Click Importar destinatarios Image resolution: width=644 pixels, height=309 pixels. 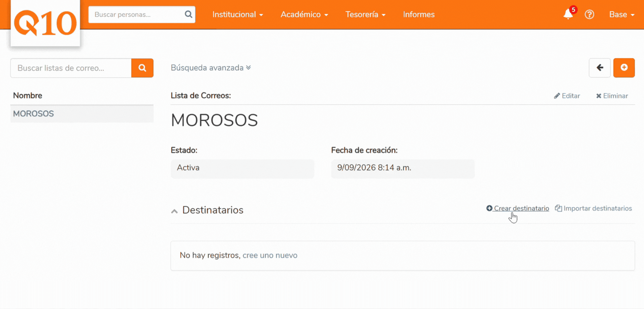coord(593,208)
